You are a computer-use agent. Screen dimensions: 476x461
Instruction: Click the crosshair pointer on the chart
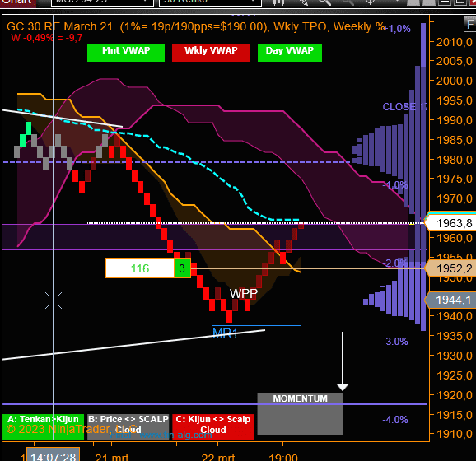(54, 300)
